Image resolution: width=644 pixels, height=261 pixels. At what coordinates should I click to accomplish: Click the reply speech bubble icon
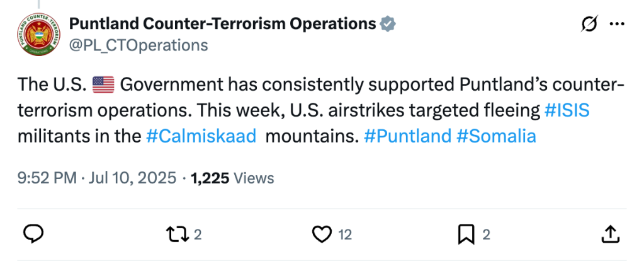(x=33, y=235)
